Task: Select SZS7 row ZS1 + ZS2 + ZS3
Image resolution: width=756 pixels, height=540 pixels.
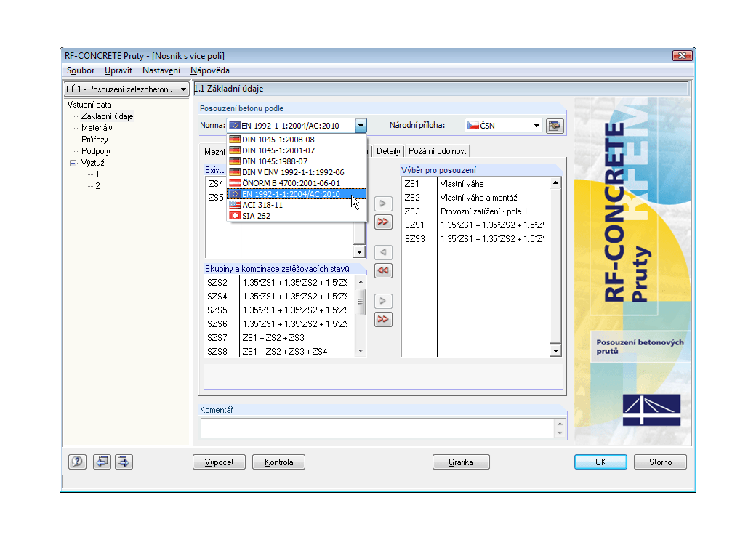Action: pos(280,337)
